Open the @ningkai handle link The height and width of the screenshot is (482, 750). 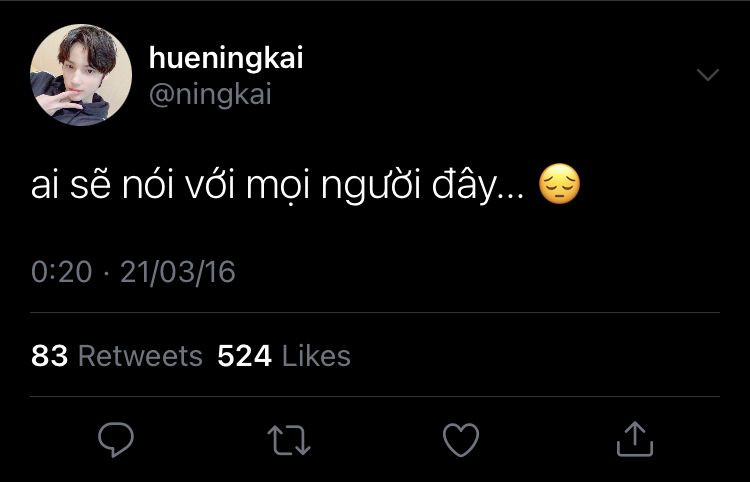click(209, 94)
